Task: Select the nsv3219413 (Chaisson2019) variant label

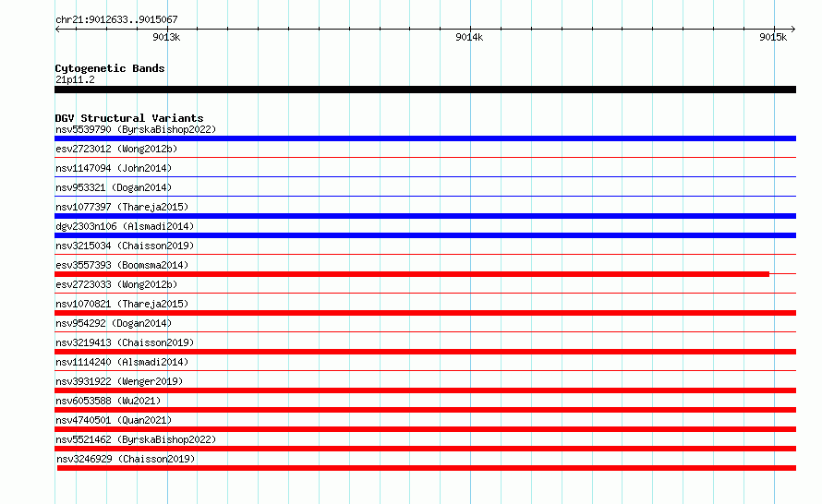Action: 125,342
